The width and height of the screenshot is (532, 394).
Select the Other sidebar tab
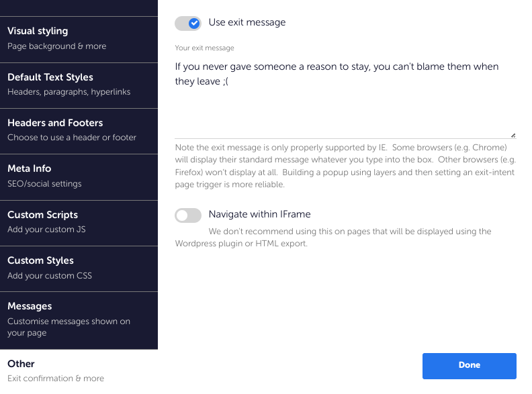[79, 372]
